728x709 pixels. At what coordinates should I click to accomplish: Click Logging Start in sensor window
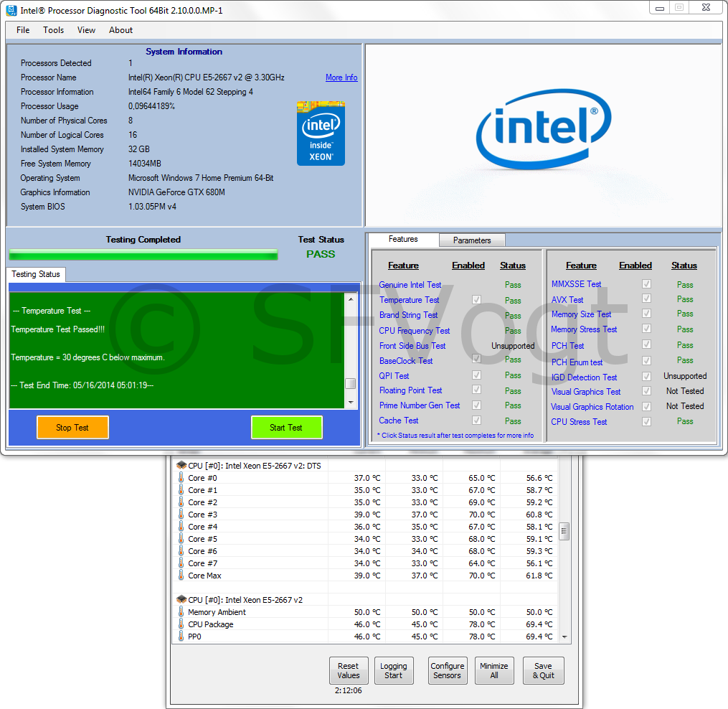(x=394, y=670)
